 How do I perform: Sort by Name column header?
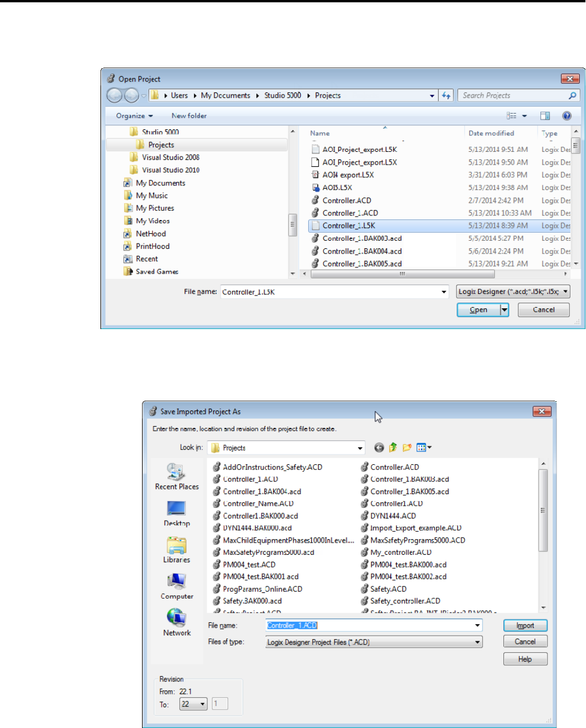pyautogui.click(x=320, y=133)
